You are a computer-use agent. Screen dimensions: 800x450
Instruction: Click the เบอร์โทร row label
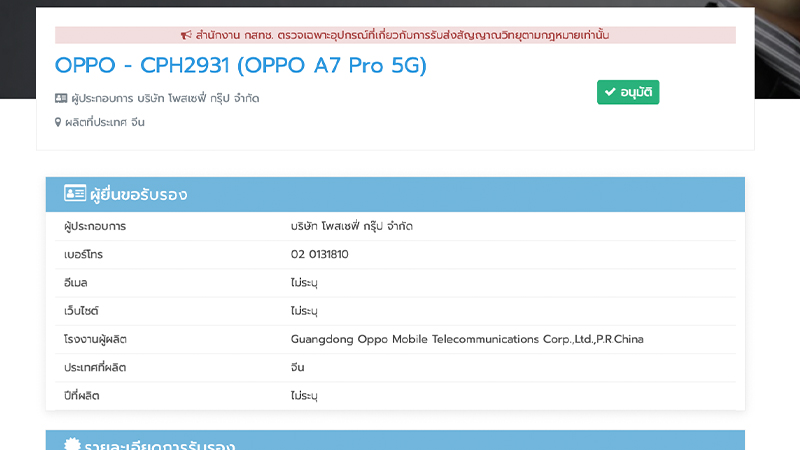click(x=83, y=254)
